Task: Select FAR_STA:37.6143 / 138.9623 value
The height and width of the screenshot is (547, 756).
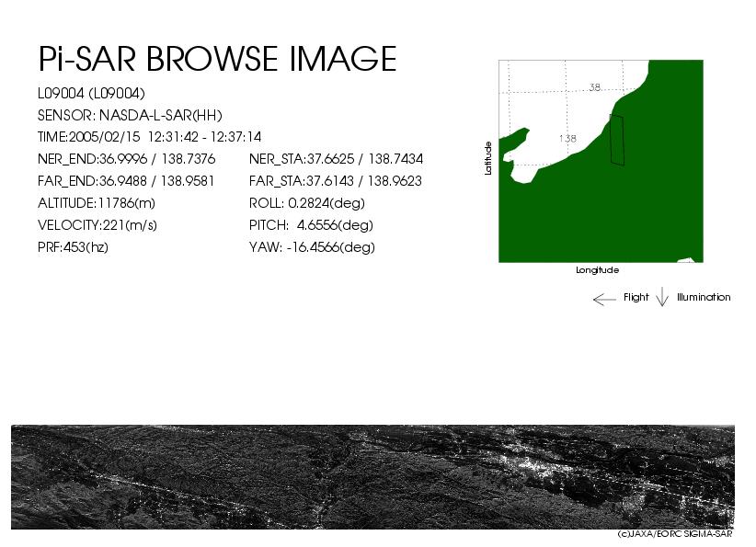Action: pyautogui.click(x=336, y=181)
